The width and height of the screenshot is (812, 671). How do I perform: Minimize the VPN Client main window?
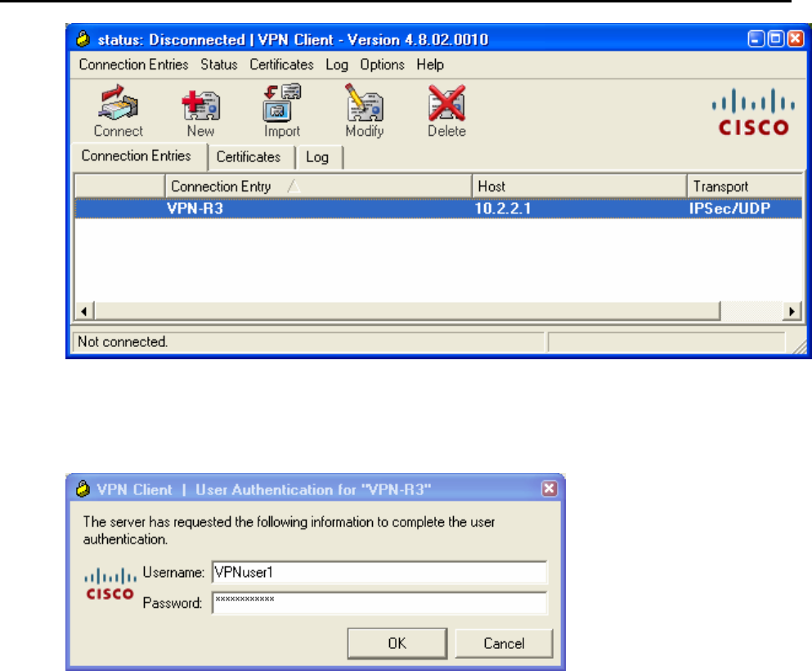pyautogui.click(x=756, y=38)
